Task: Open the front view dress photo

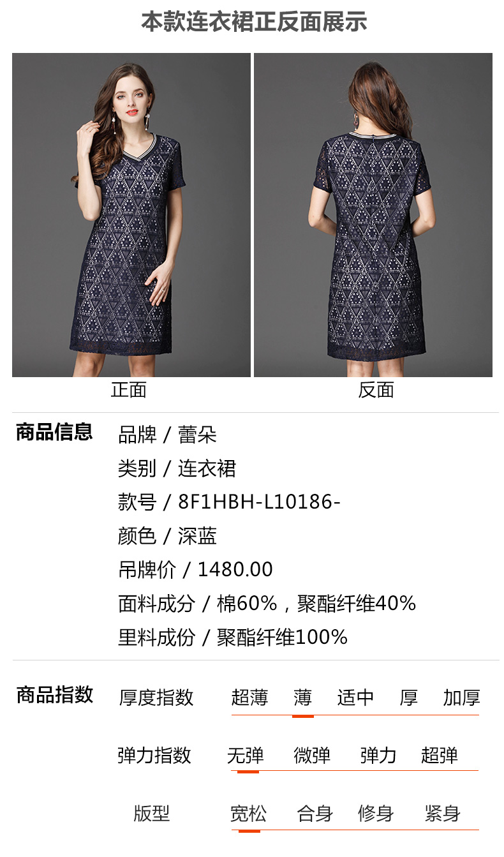Action: point(131,215)
